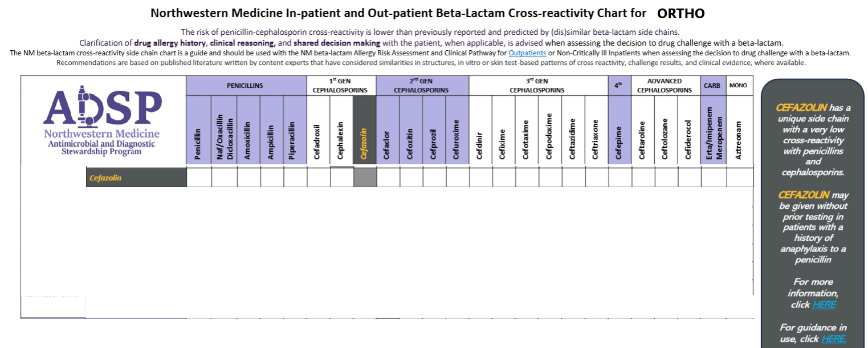
Task: Click HERE link for more information
Action: pos(824,305)
